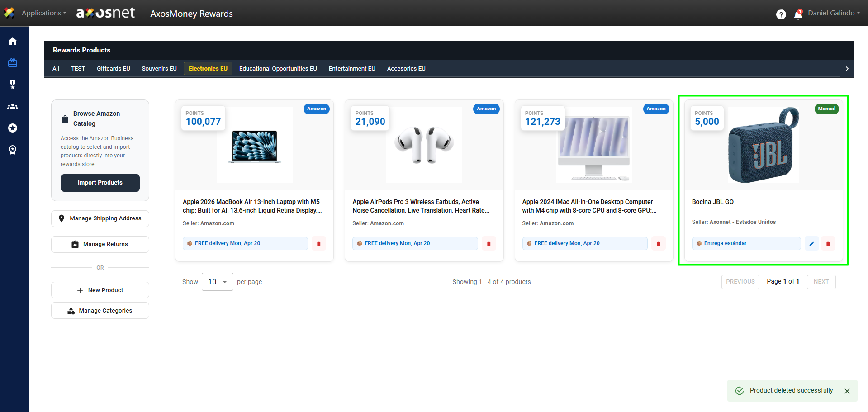Open the rewards gift icon in sidebar
Image resolution: width=868 pixels, height=412 pixels.
(x=13, y=63)
